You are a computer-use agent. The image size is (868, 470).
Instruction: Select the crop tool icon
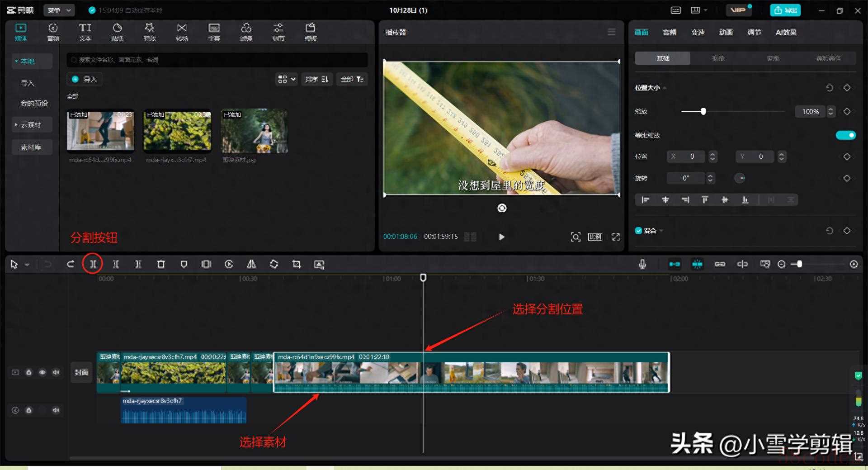[x=297, y=264]
